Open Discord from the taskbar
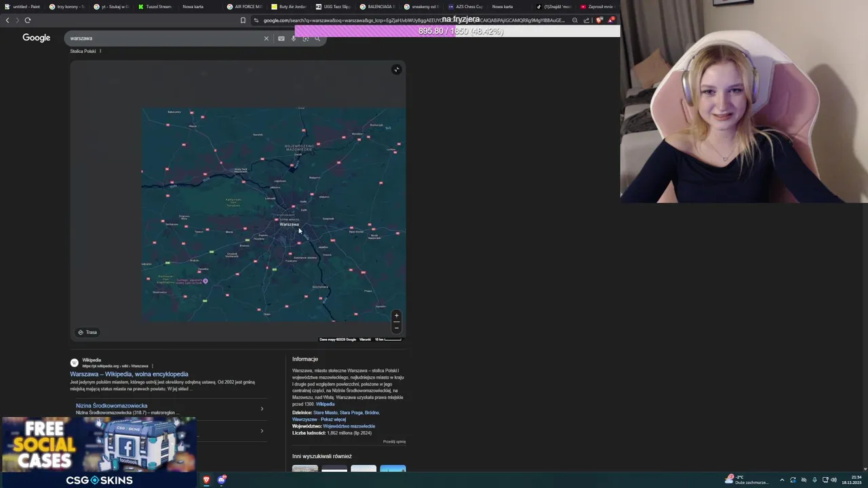868x488 pixels. coord(221,480)
